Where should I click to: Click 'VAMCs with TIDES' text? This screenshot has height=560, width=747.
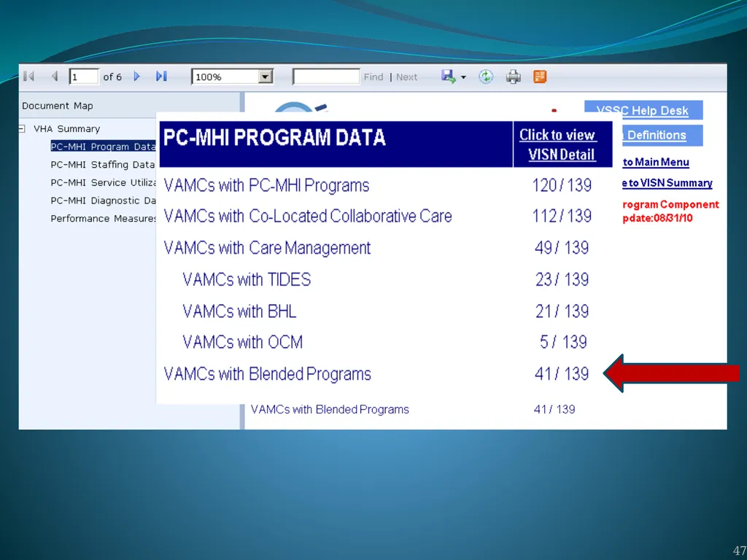pos(247,279)
